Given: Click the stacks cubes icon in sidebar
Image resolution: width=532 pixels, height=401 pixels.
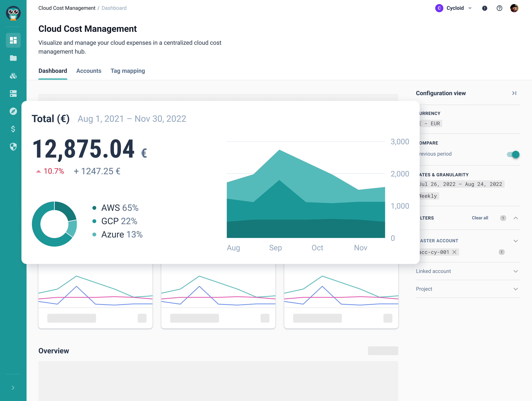Looking at the screenshot, I should pyautogui.click(x=13, y=76).
